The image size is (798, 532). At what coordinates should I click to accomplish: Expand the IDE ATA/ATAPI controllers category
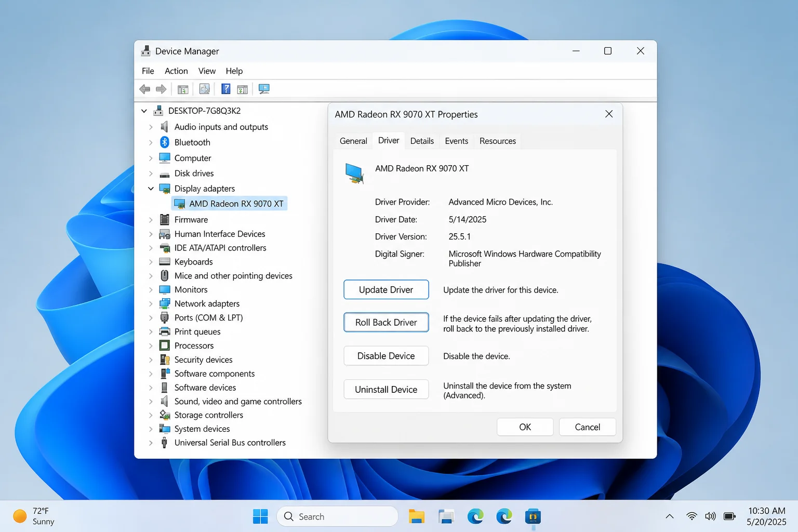pyautogui.click(x=151, y=248)
